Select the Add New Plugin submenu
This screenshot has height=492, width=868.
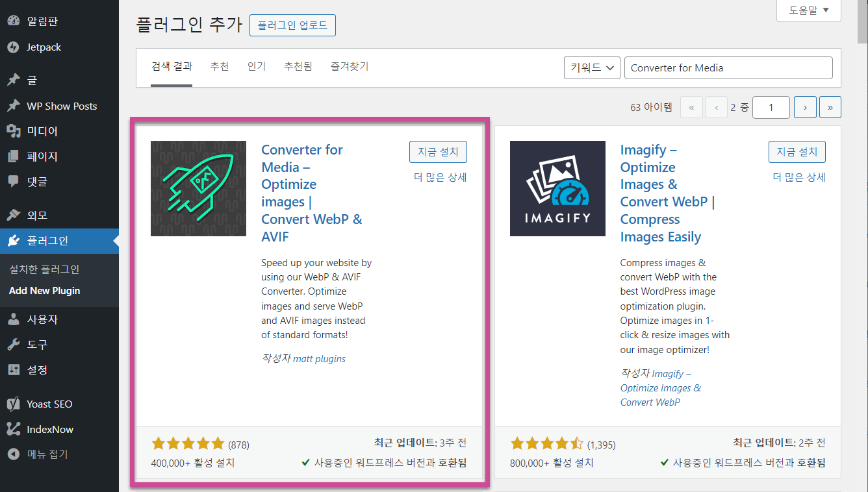(x=45, y=291)
